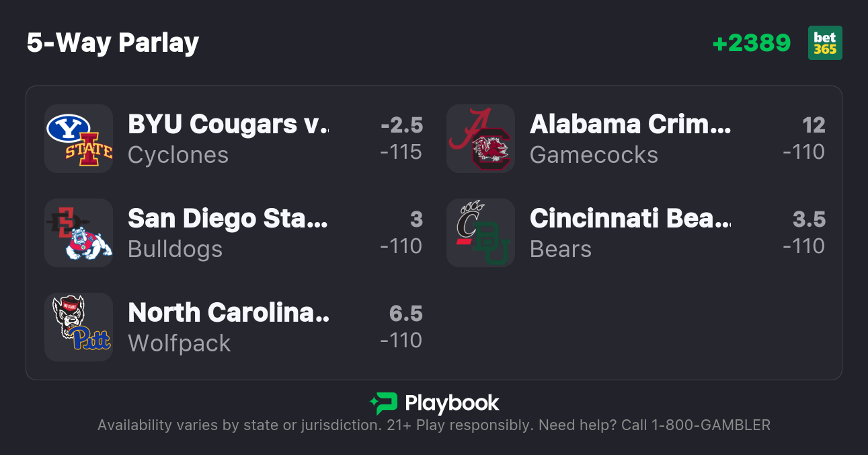This screenshot has height=455, width=868.
Task: Open the BYU Cougars matchup title
Action: click(x=228, y=125)
